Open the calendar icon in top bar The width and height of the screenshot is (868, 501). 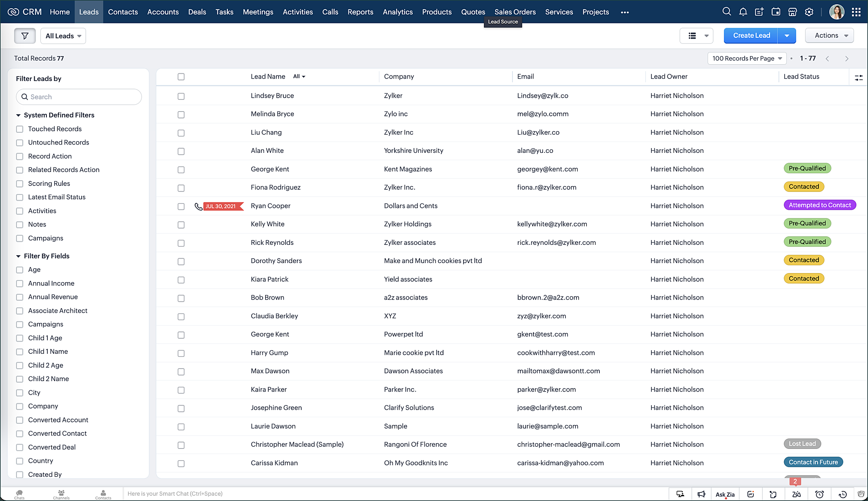[776, 12]
